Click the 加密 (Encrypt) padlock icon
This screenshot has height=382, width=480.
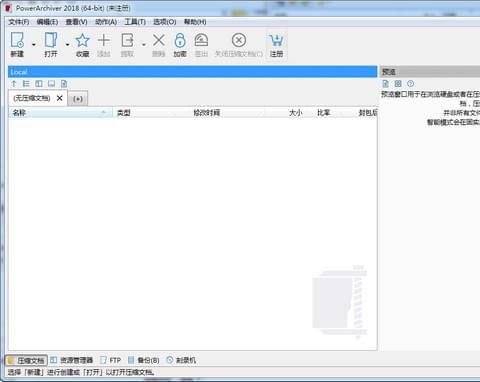[180, 41]
